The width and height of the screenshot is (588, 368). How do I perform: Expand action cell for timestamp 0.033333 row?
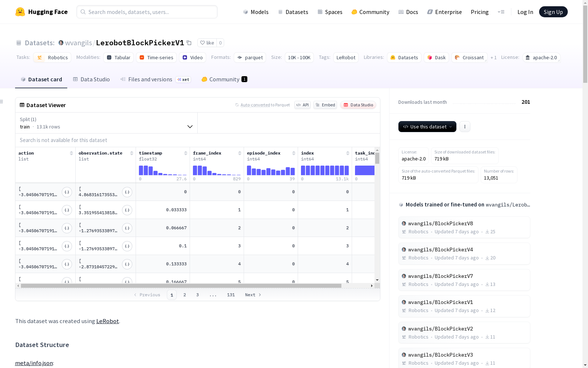point(67,210)
